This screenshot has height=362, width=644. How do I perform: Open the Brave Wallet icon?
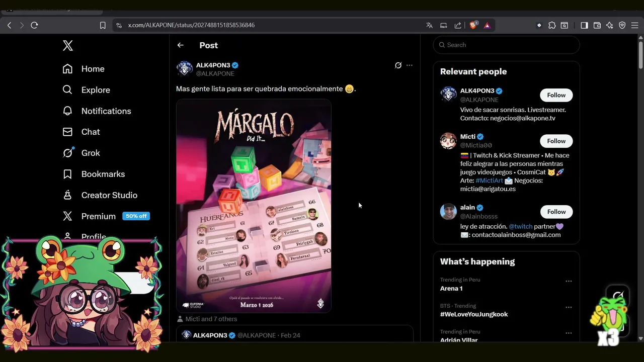coord(597,25)
